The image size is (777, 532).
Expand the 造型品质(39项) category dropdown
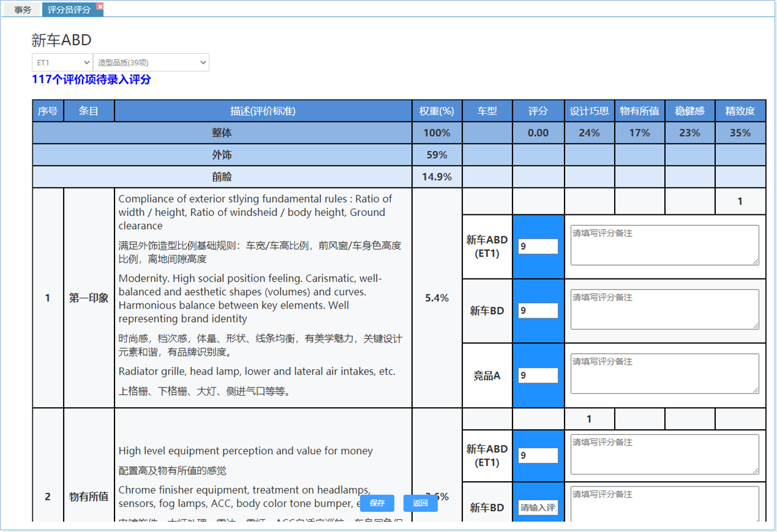[151, 62]
